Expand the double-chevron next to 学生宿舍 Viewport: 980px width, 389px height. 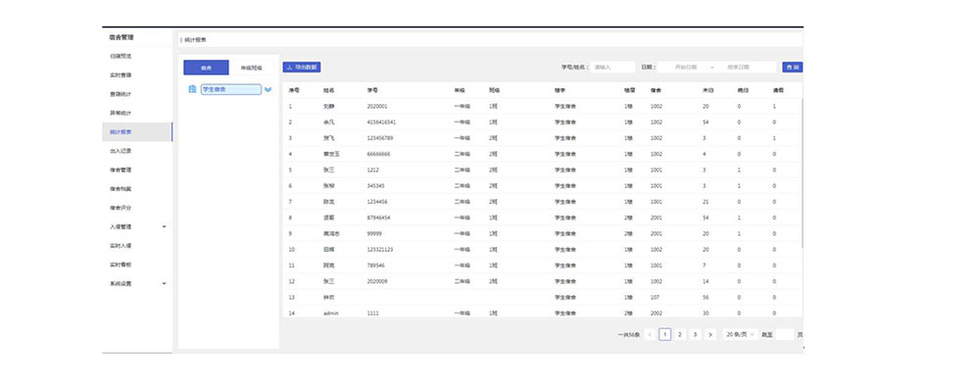coord(269,89)
